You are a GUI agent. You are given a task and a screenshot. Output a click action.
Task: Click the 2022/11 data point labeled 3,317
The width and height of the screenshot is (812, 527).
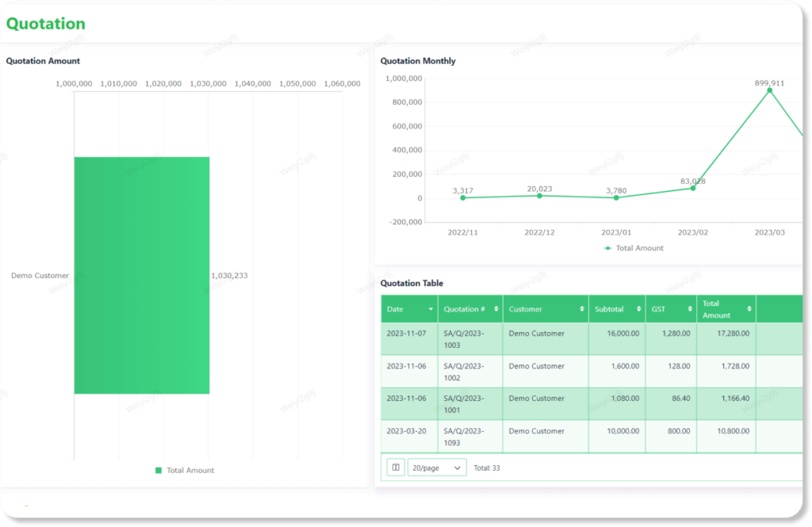(x=463, y=197)
